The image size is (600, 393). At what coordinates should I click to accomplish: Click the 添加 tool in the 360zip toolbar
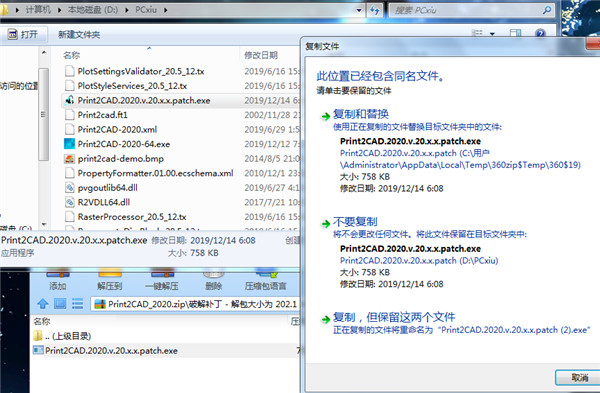click(58, 280)
